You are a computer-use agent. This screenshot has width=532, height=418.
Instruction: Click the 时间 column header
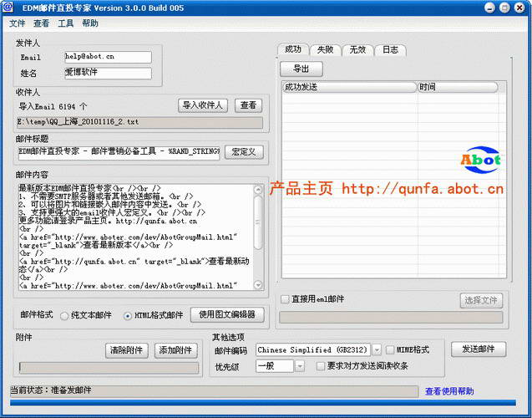(458, 87)
